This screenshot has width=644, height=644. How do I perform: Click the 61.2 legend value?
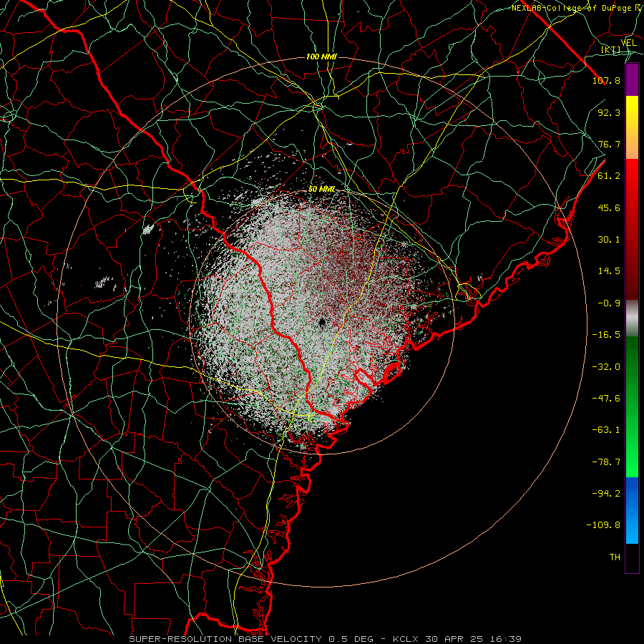pos(609,176)
